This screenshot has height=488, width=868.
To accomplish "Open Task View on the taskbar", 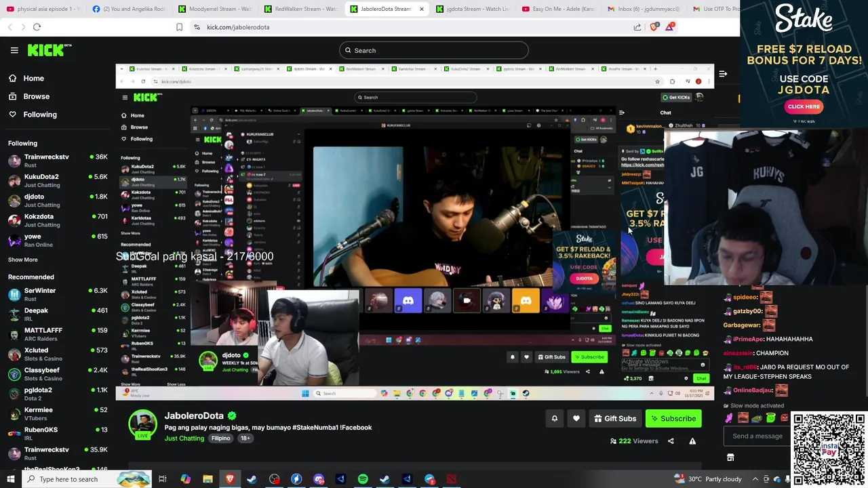I will (163, 479).
